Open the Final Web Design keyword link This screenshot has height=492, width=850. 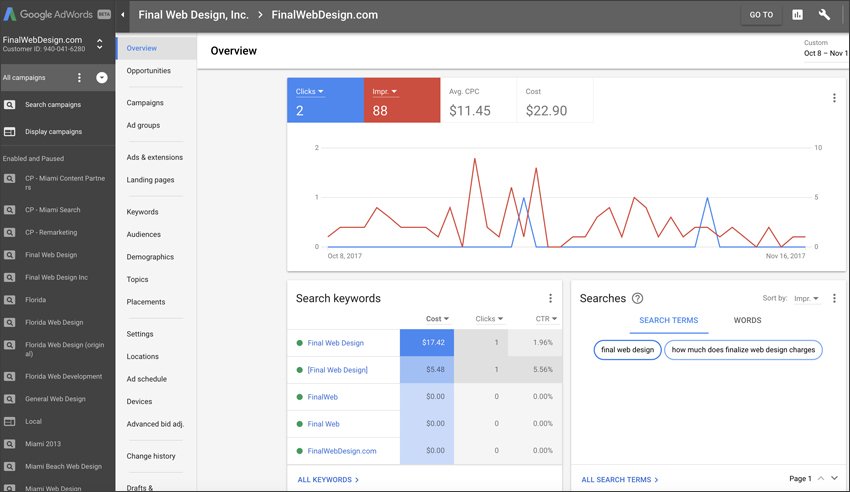[336, 343]
